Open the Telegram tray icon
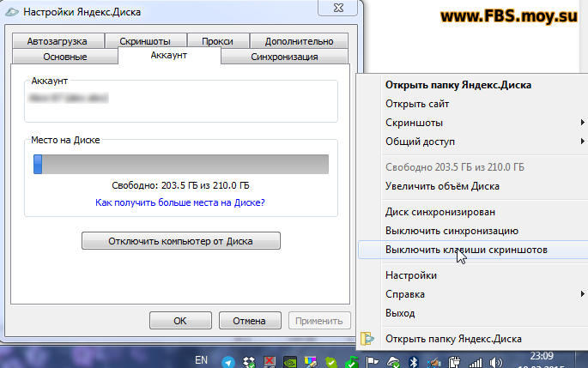 pyautogui.click(x=228, y=362)
